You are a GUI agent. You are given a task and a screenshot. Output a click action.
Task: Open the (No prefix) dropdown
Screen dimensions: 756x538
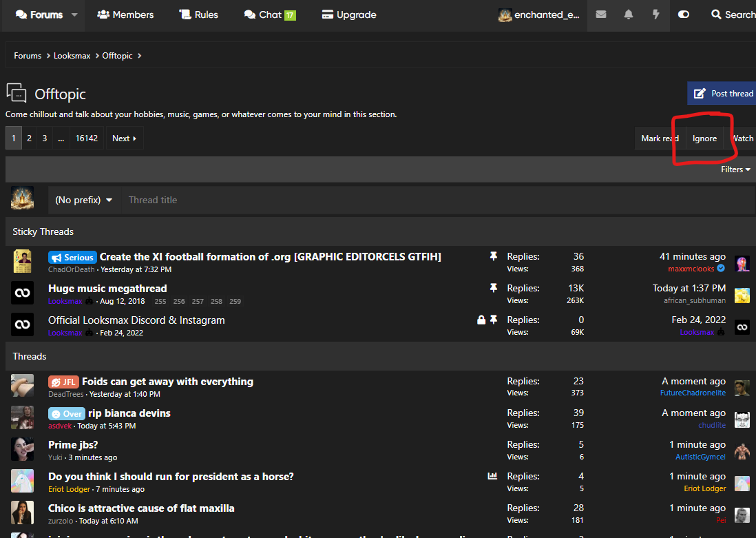click(84, 200)
